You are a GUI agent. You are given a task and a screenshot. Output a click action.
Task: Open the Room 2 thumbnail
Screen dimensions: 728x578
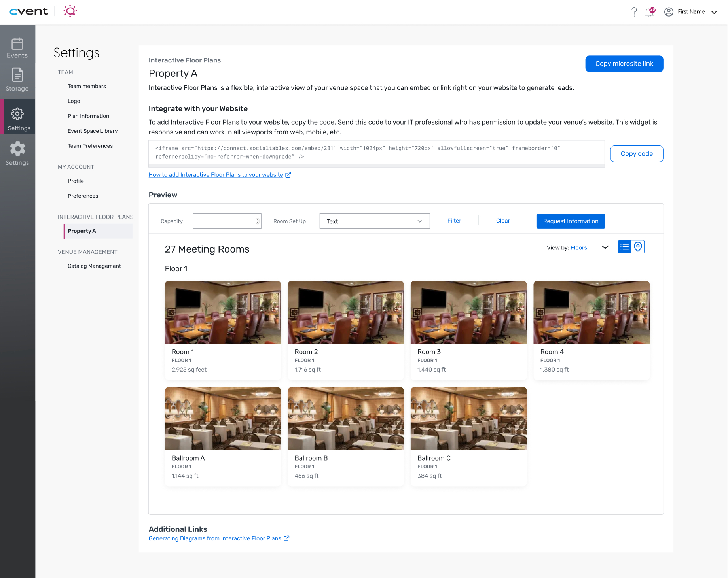coord(346,312)
